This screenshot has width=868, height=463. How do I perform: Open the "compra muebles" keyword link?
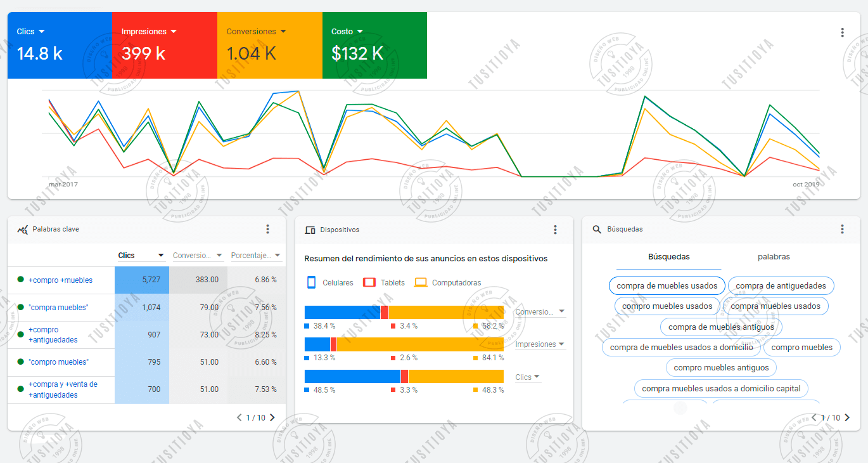pyautogui.click(x=58, y=308)
